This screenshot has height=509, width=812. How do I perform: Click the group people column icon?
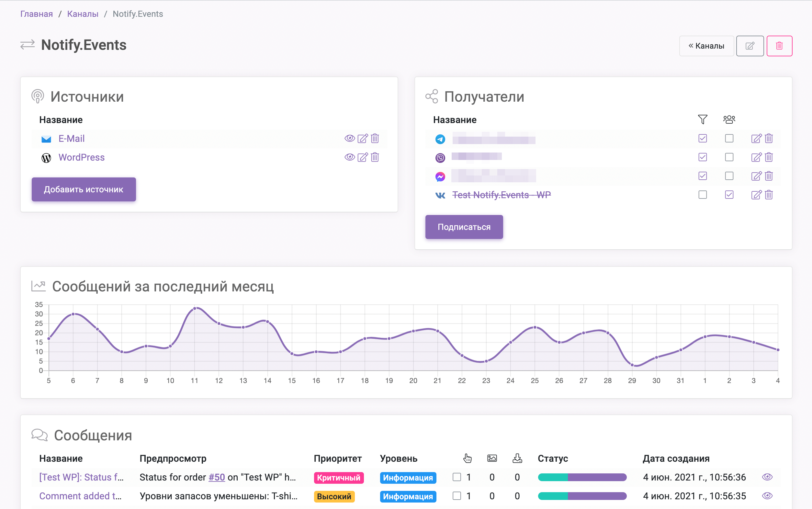coord(729,119)
